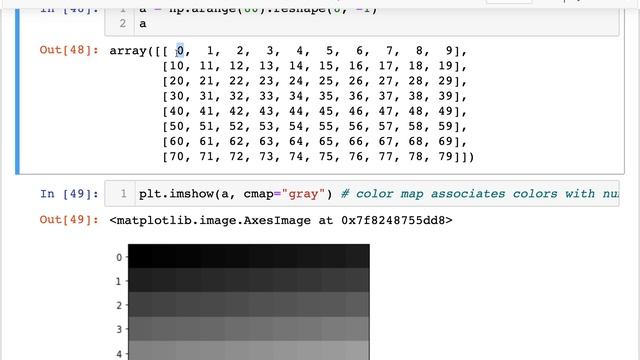Click the value 9 ending the first row
The width and height of the screenshot is (640, 360).
449,51
